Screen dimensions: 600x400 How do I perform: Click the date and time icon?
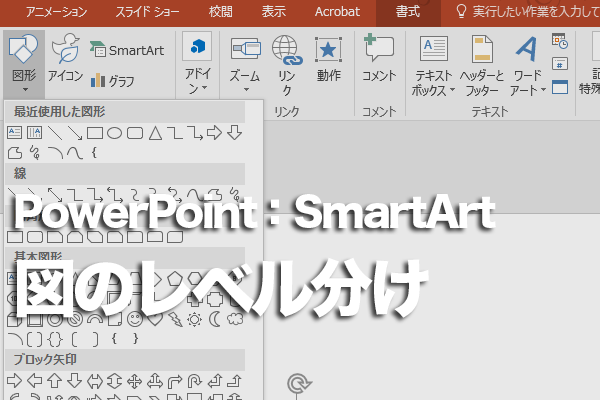coord(560,41)
